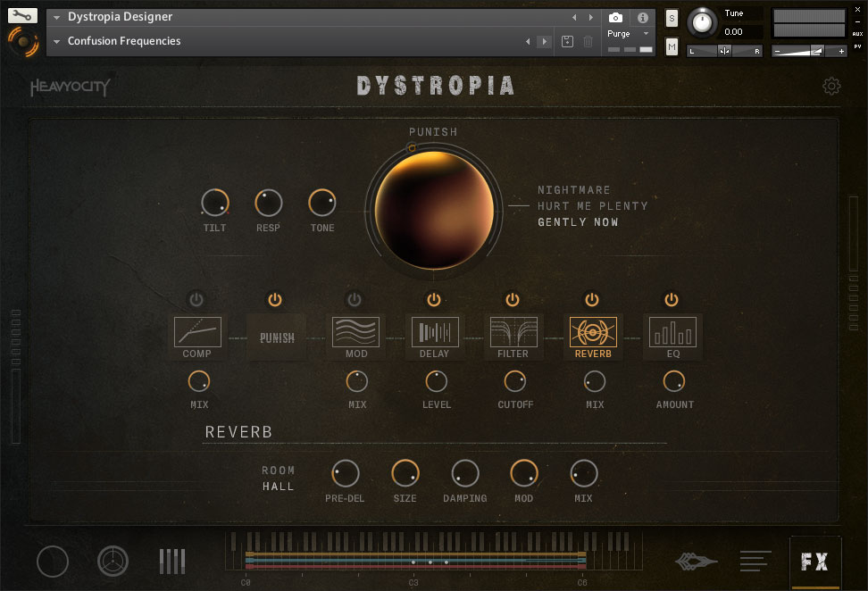Open the four-bar mixer page

click(172, 562)
